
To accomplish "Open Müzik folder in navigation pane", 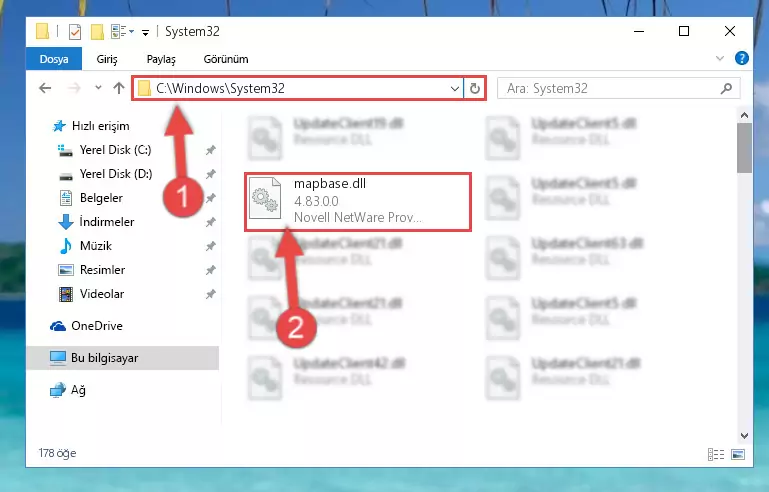I will (x=96, y=246).
